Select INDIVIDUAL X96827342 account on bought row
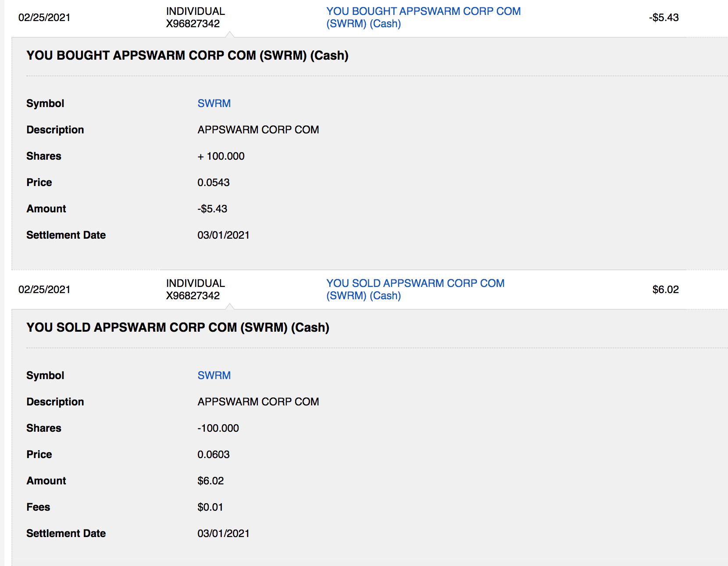Image resolution: width=728 pixels, height=566 pixels. click(195, 18)
